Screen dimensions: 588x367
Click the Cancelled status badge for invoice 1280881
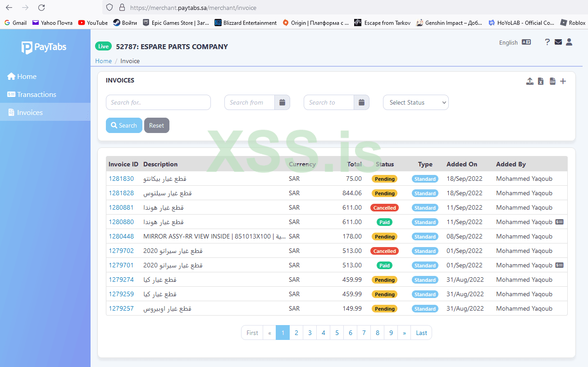pyautogui.click(x=385, y=208)
